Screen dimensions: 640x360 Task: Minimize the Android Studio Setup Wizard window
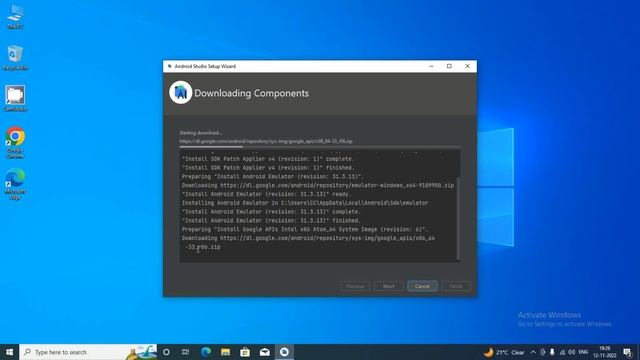(x=431, y=66)
